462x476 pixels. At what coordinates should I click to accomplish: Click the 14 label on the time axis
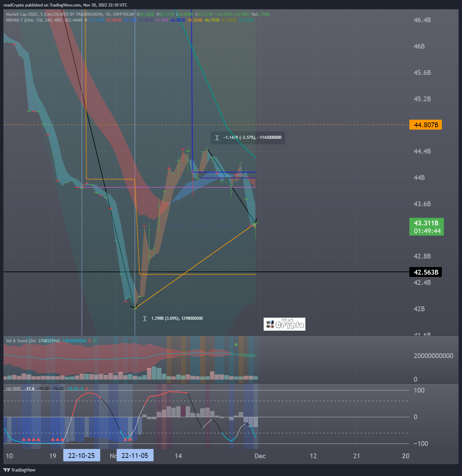pyautogui.click(x=178, y=456)
